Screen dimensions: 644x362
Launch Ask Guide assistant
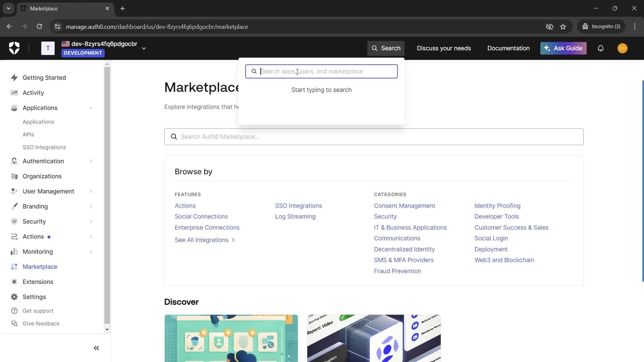[563, 48]
